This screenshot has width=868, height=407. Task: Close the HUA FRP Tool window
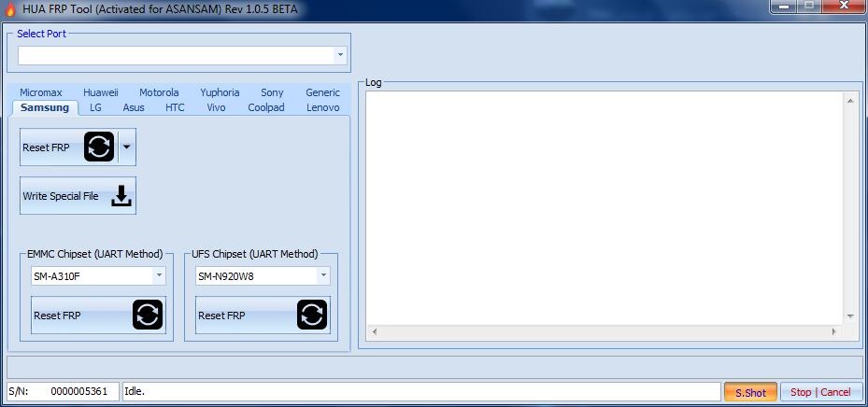845,7
